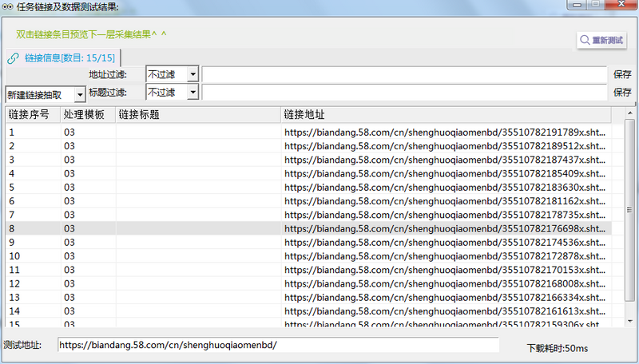The height and width of the screenshot is (364, 639).
Task: Click sequence number 10 cell
Action: click(33, 256)
